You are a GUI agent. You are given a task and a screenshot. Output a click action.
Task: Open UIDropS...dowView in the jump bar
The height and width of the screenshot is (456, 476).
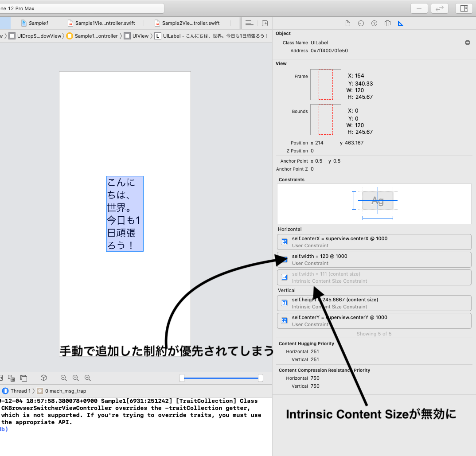(35, 36)
